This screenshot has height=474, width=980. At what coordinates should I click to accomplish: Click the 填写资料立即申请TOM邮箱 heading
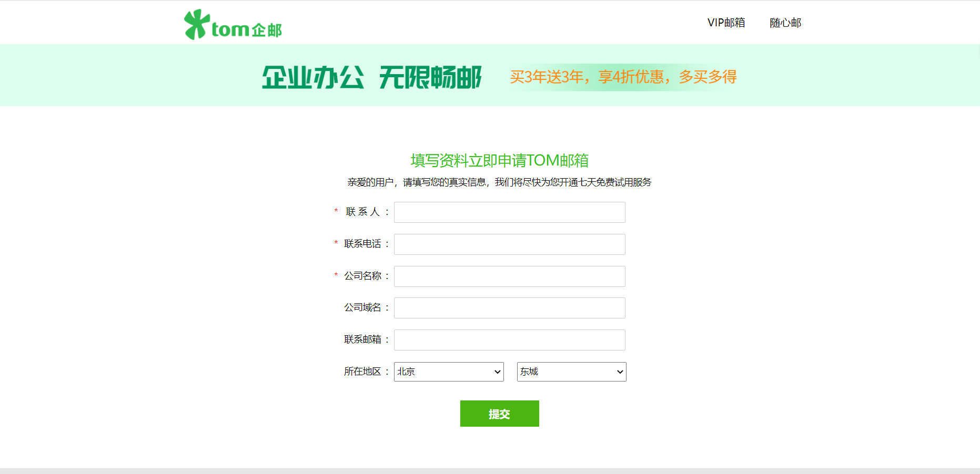click(499, 160)
